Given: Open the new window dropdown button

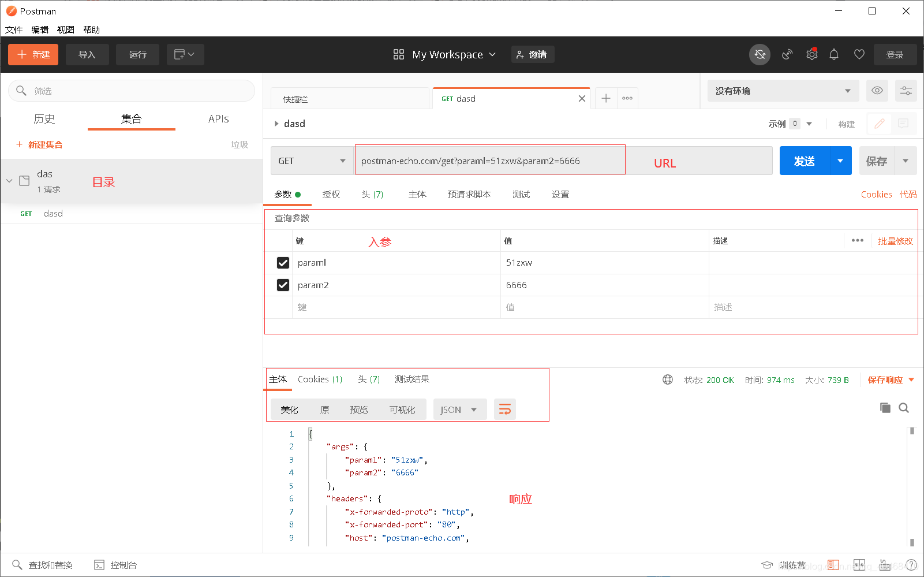Looking at the screenshot, I should point(185,54).
